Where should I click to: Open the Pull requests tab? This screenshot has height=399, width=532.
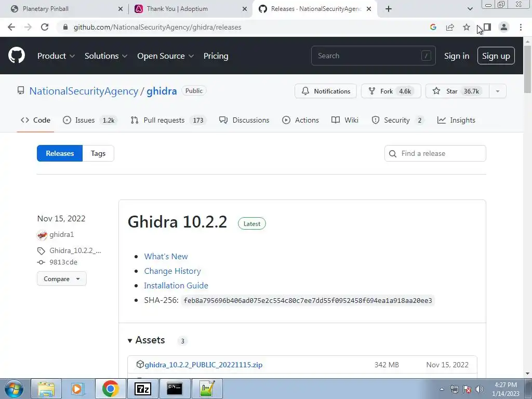[x=168, y=120]
